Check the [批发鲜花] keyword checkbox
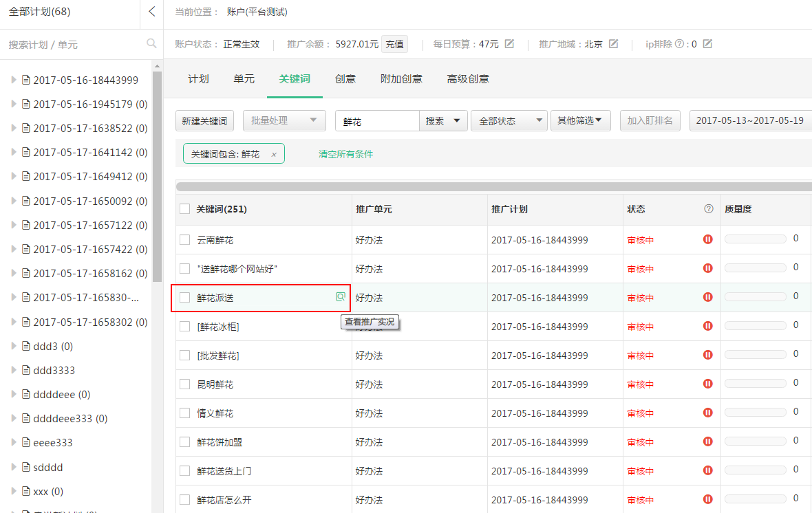 184,355
